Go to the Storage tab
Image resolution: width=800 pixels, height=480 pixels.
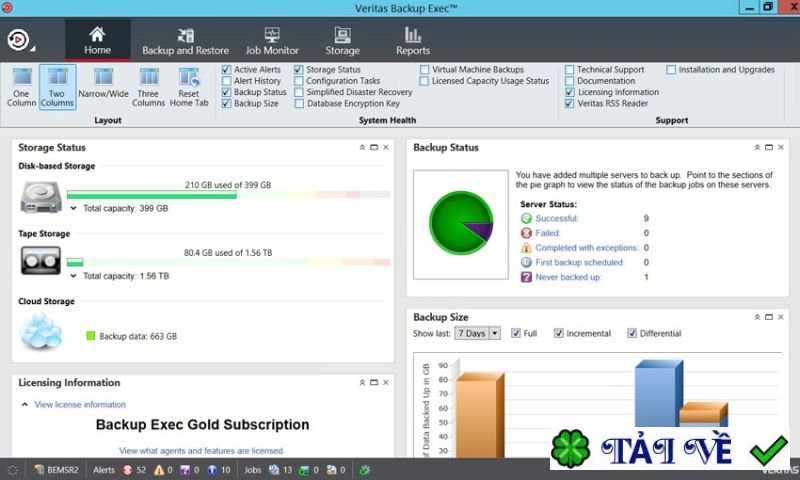pos(342,40)
